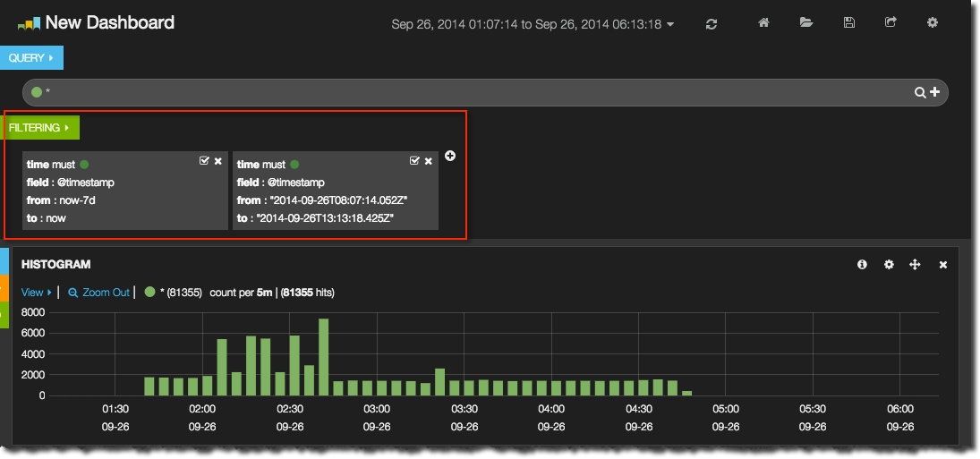Image resolution: width=980 pixels, height=459 pixels.
Task: Toggle the now-7d time filter checkbox
Action: (x=204, y=160)
